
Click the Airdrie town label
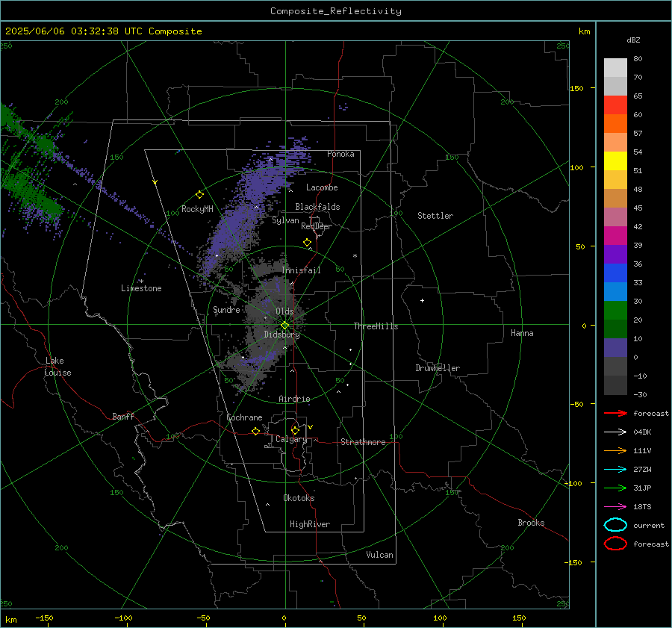pos(294,399)
